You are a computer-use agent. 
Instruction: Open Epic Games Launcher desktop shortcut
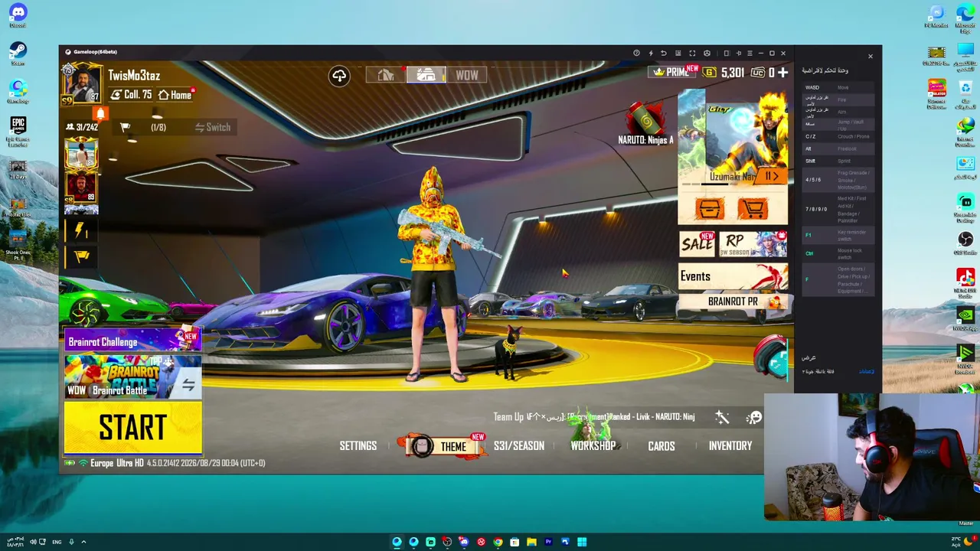18,130
